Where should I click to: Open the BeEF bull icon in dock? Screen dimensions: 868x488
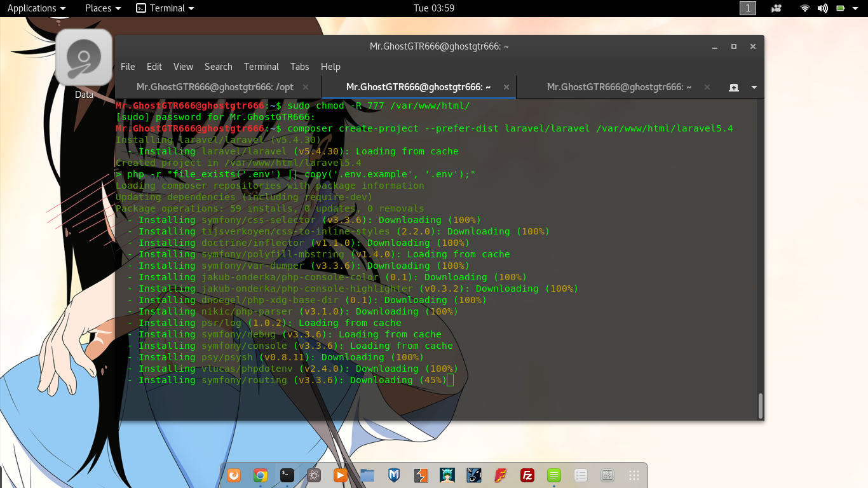tap(474, 475)
